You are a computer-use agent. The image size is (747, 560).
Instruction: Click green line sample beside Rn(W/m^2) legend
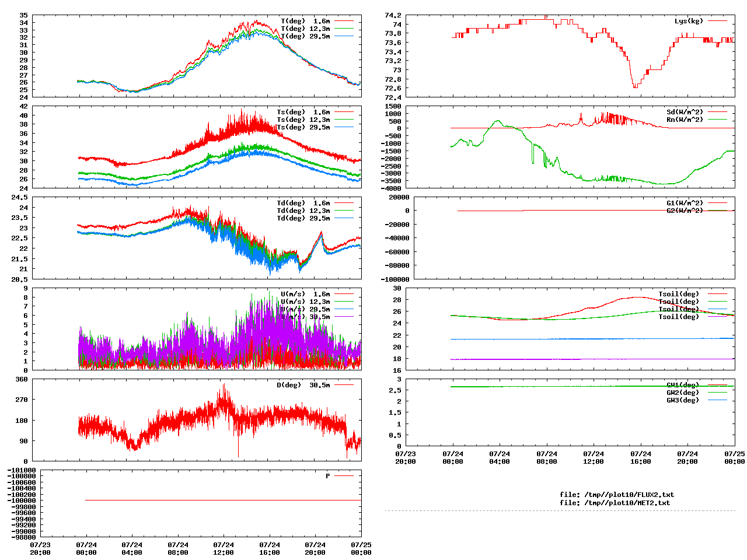[x=717, y=120]
